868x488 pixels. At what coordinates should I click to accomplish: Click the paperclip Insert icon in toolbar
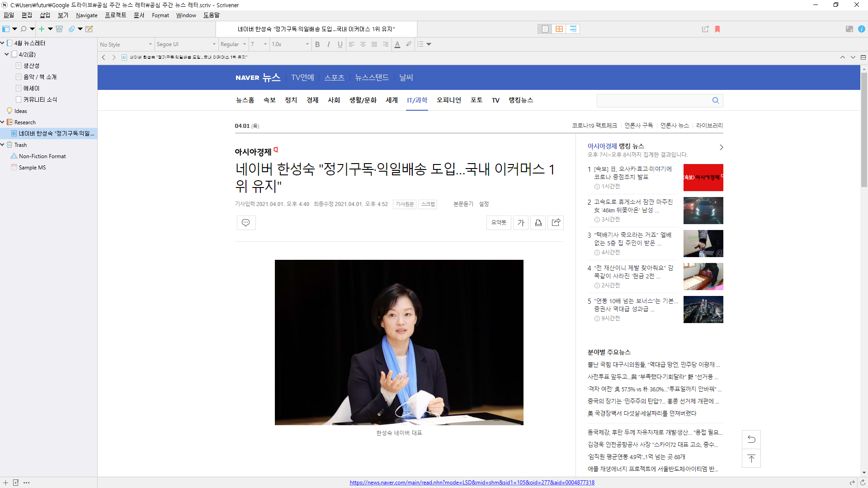(x=71, y=29)
